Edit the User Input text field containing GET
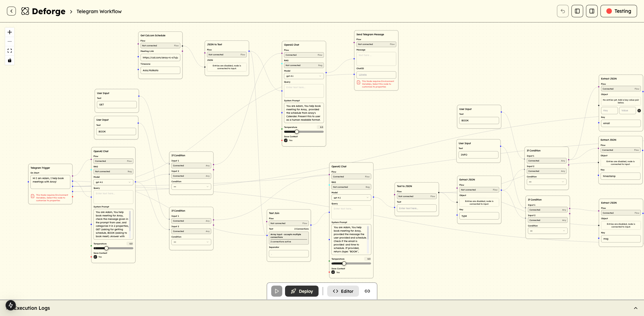Screen dimensions: 644x316 pos(117,104)
